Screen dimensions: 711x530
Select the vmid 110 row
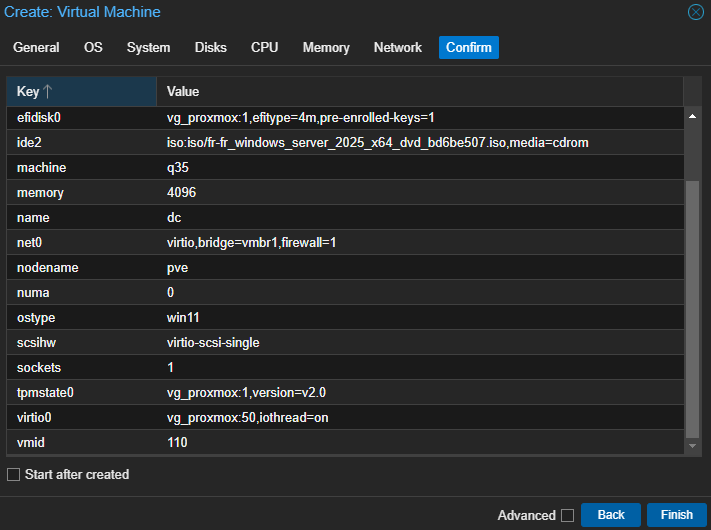(x=345, y=442)
